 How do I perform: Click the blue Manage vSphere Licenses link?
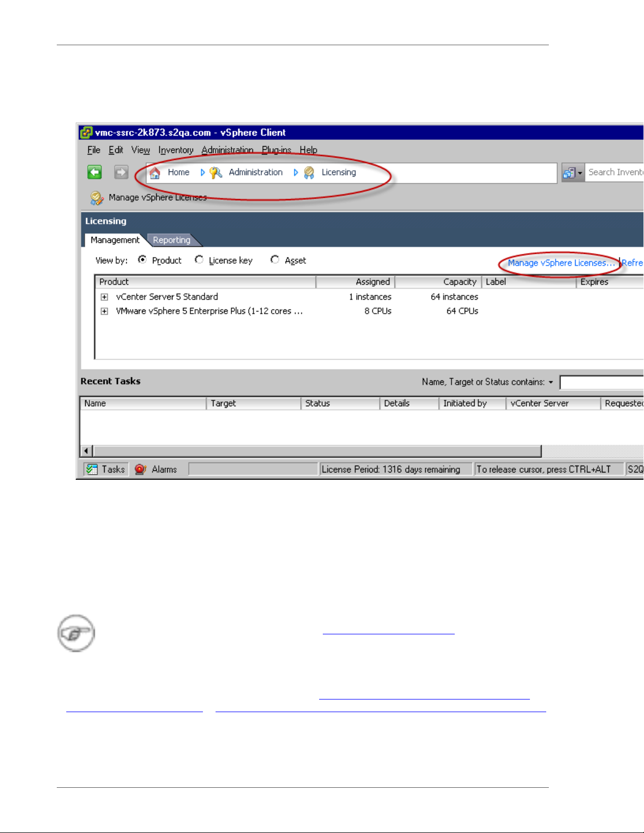(x=561, y=263)
